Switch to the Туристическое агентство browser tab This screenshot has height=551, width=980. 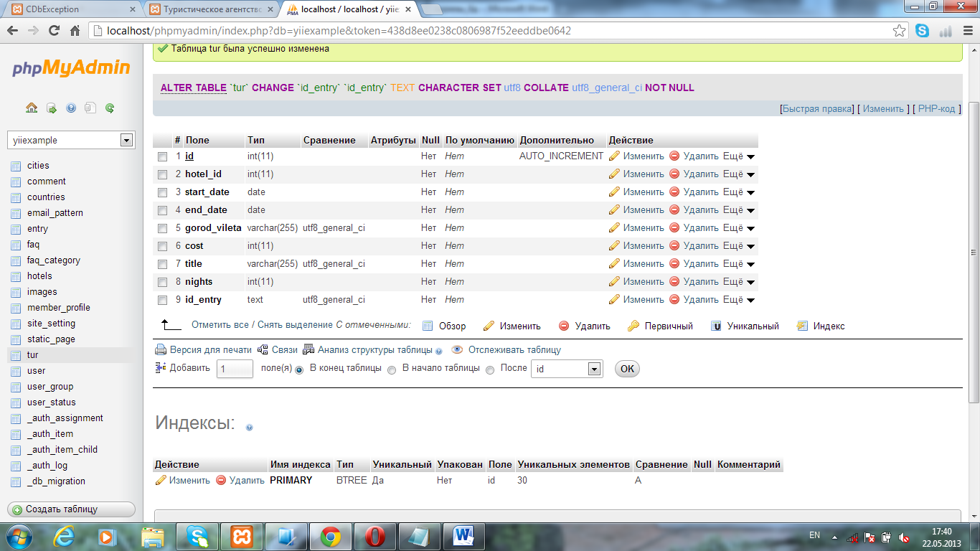point(212,9)
